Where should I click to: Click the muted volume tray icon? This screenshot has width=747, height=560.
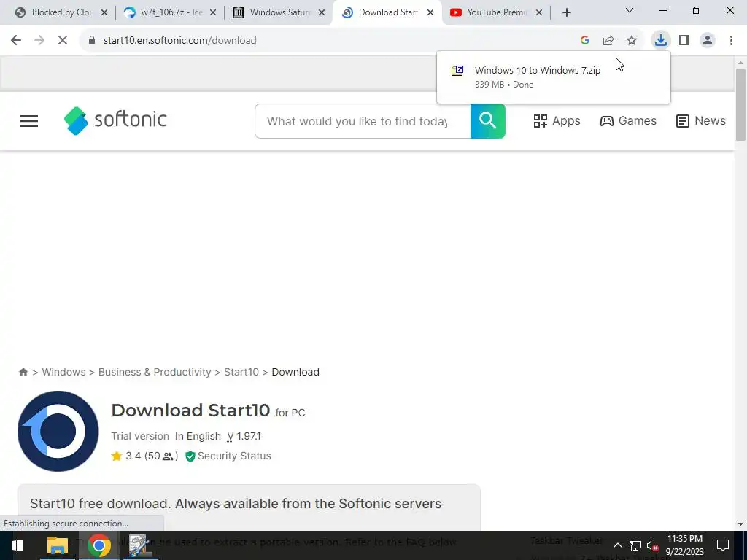coord(653,545)
